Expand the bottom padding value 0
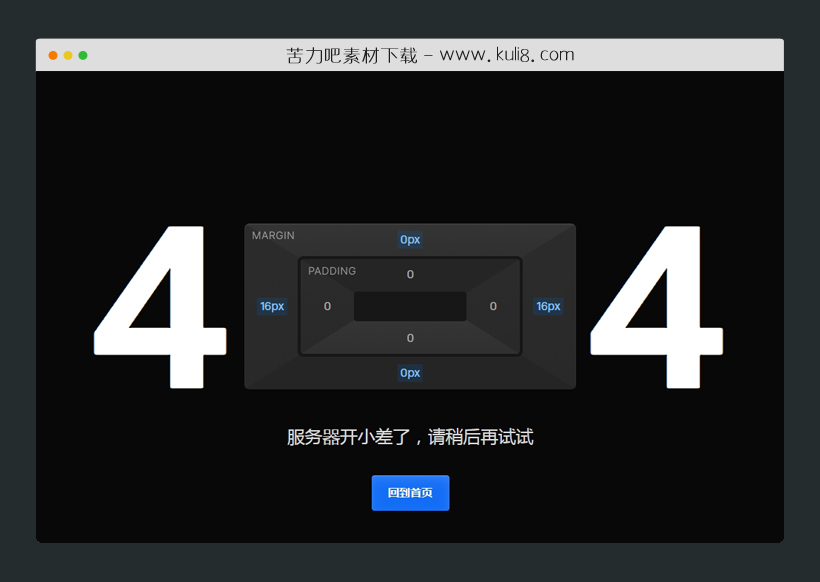Screen dimensions: 820x582 (x=409, y=338)
